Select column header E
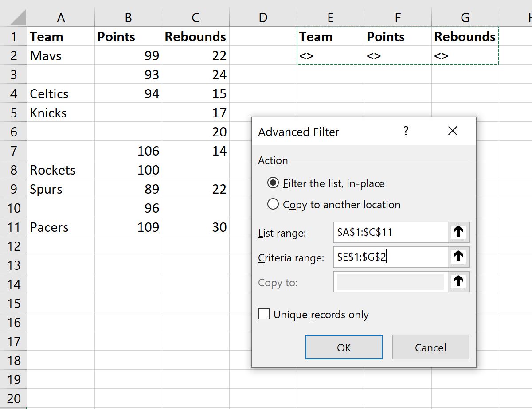The height and width of the screenshot is (409, 532). (x=330, y=17)
